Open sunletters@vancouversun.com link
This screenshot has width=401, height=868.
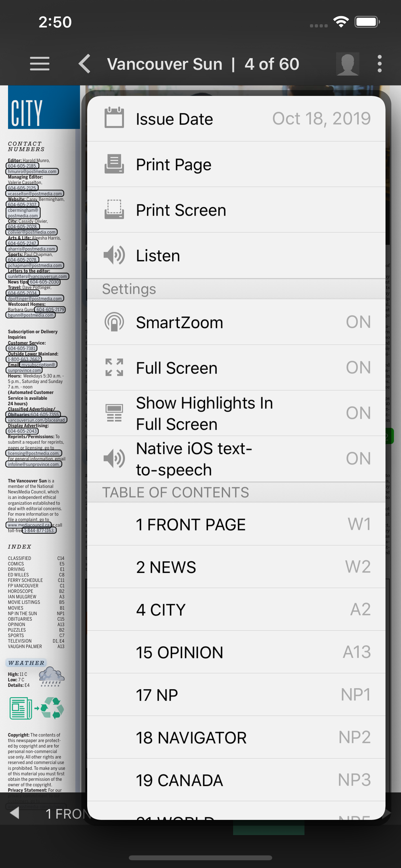37,276
